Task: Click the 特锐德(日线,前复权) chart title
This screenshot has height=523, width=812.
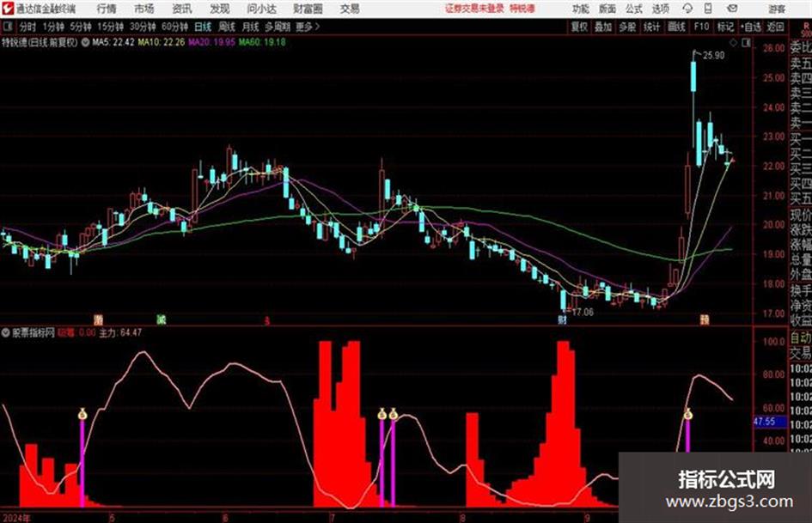Action: [40, 42]
